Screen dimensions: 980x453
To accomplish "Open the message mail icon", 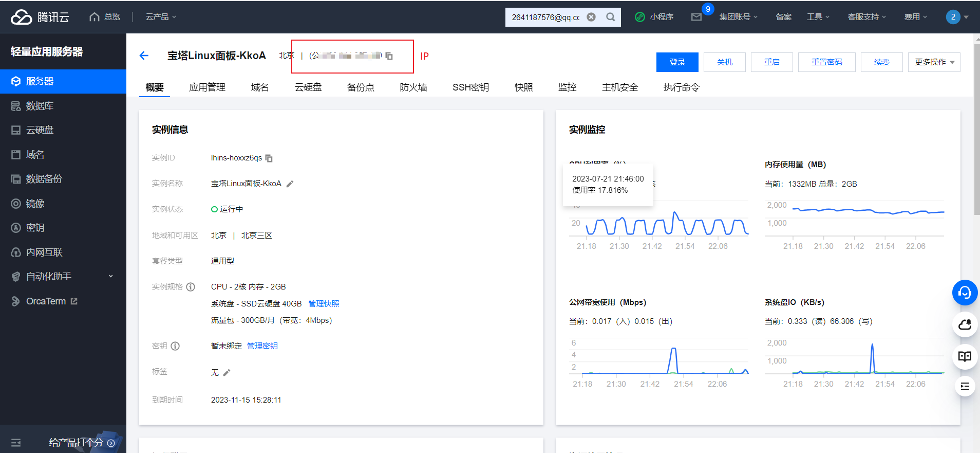I will pyautogui.click(x=696, y=17).
